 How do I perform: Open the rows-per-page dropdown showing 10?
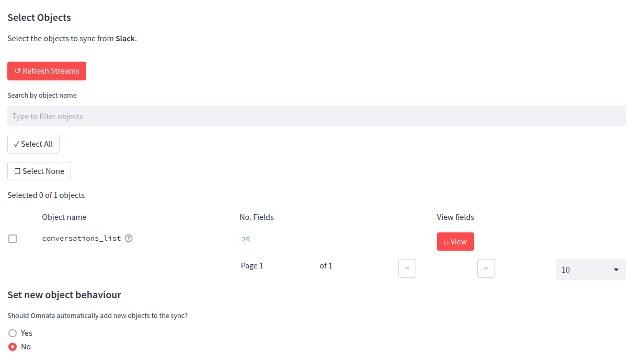[x=590, y=269]
